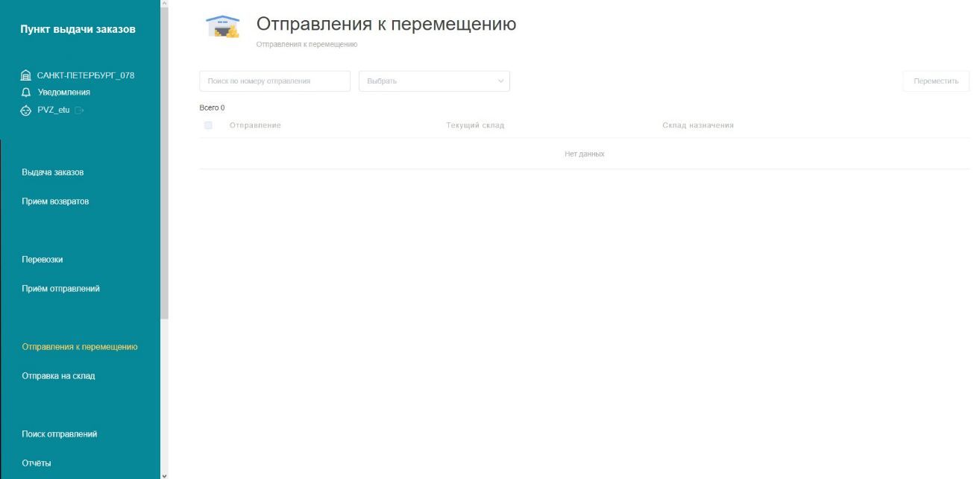Click the sidebar scrollbar down arrow
The height and width of the screenshot is (479, 980).
tap(164, 475)
